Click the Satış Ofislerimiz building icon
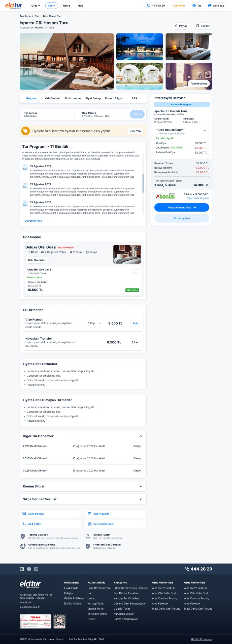Viewport: 232px width, 644px height. click(x=89, y=524)
